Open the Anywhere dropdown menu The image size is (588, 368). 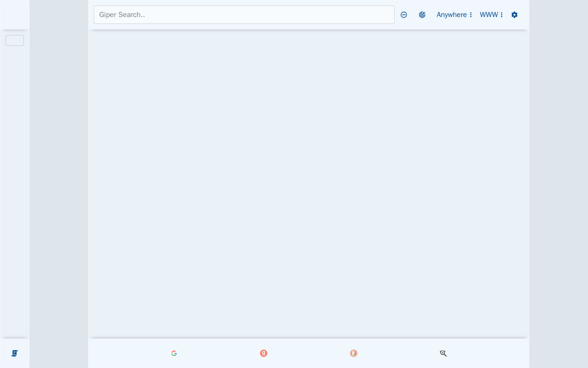[x=454, y=15]
